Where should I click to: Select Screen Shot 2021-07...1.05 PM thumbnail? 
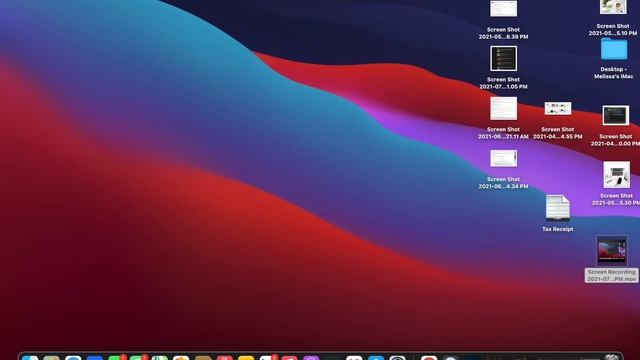(x=503, y=58)
